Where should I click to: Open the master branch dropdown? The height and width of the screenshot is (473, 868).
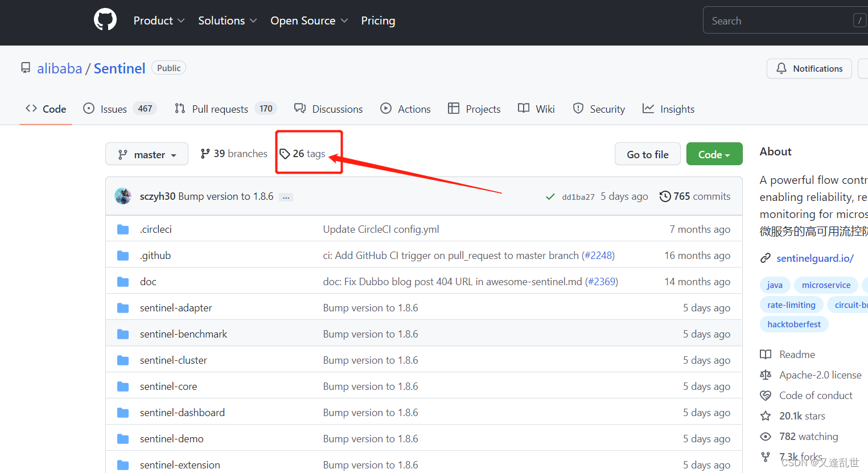147,154
